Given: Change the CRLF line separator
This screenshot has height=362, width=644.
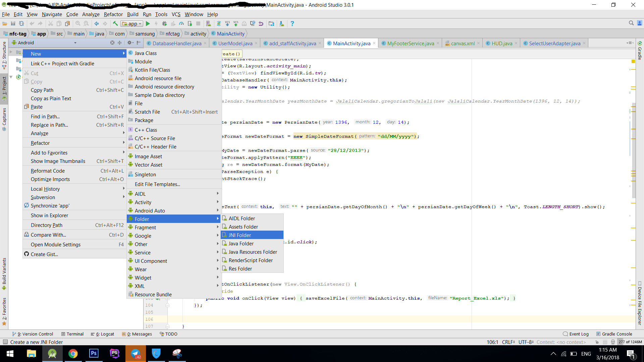Looking at the screenshot, I should click(508, 342).
